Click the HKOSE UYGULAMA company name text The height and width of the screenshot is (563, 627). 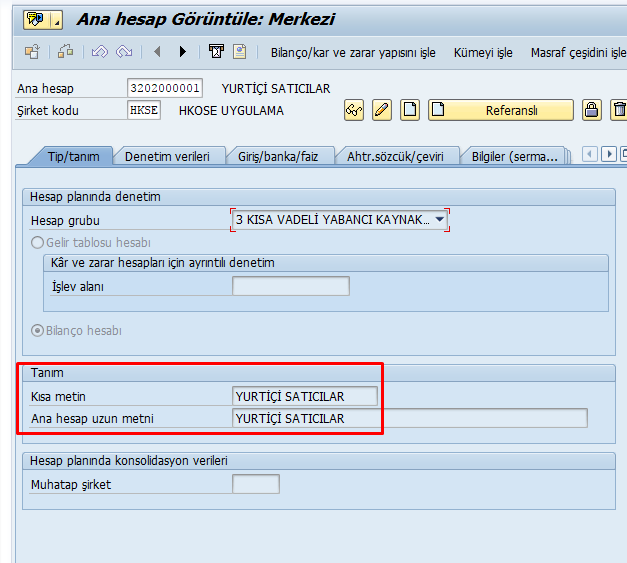[231, 110]
